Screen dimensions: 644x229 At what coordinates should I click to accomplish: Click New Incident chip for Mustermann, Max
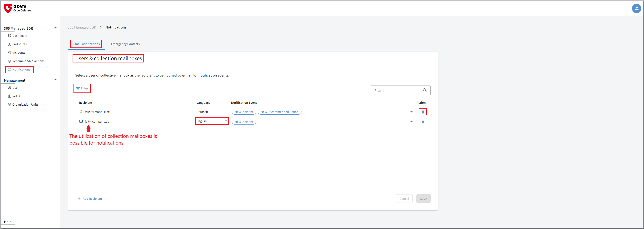[244, 112]
